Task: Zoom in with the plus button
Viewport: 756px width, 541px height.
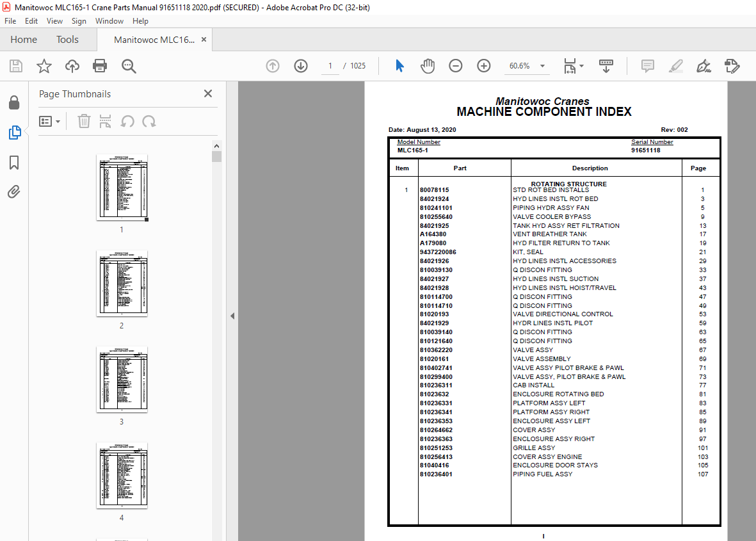Action: (483, 65)
